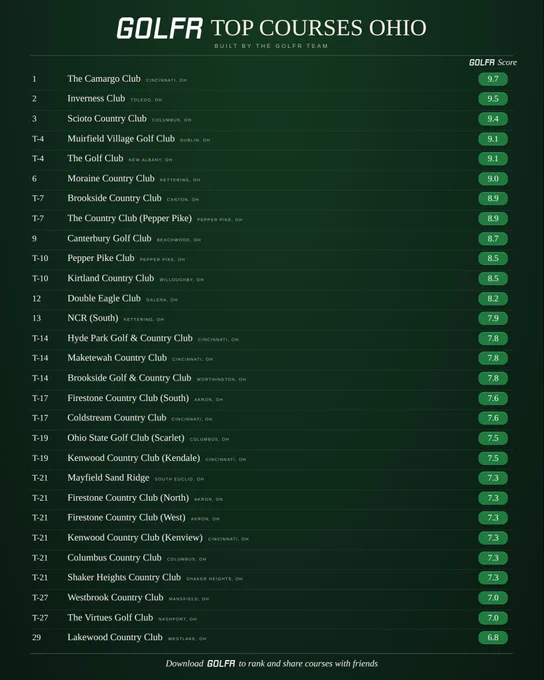Select Pepper Pike Club name
The image size is (544, 680).
click(x=101, y=258)
